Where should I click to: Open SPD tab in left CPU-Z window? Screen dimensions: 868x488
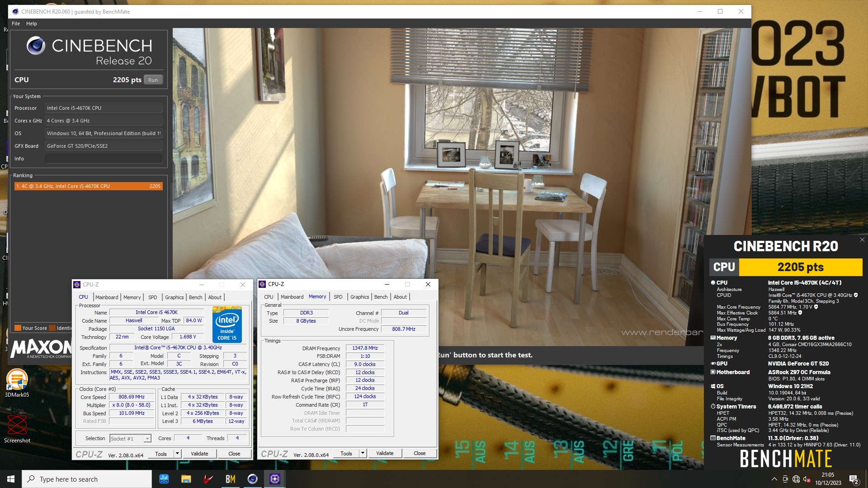[x=153, y=297]
